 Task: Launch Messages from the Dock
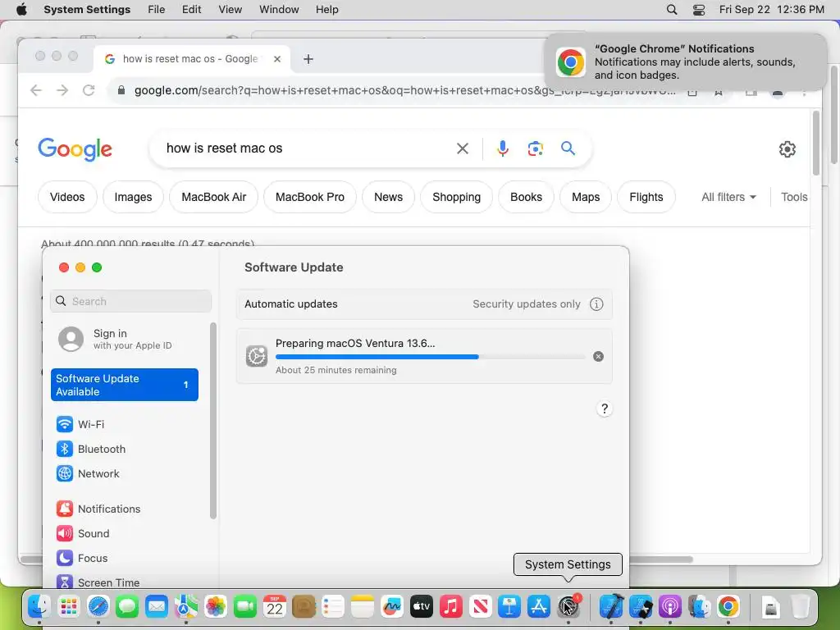click(x=127, y=607)
